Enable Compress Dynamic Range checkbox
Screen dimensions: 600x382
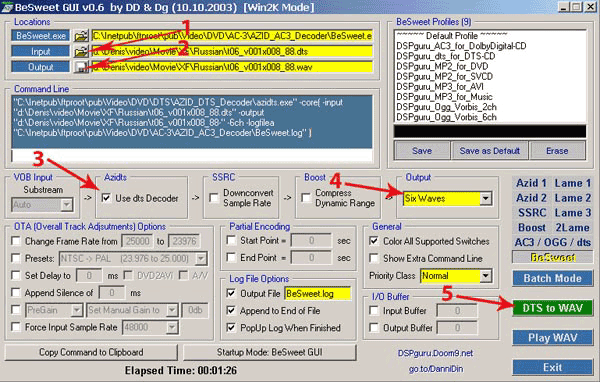(306, 198)
